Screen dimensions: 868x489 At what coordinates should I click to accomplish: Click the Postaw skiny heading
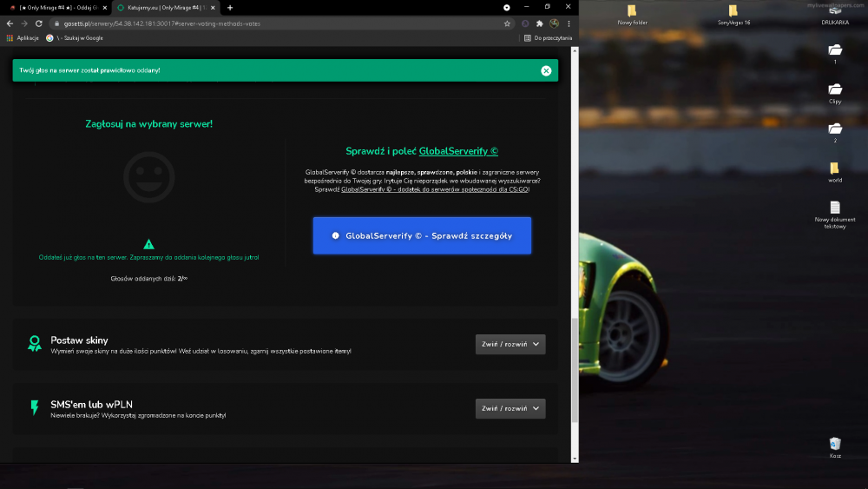[x=79, y=340]
